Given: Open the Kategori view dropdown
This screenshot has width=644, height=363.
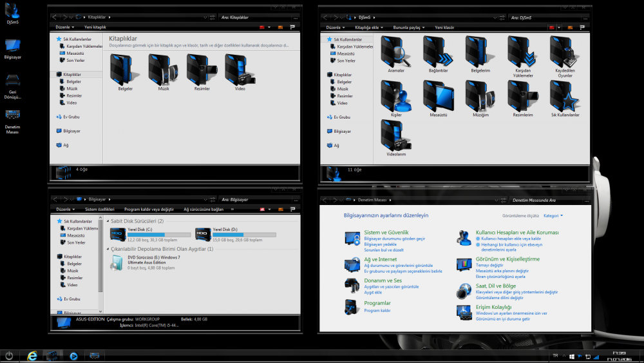Looking at the screenshot, I should click(553, 215).
